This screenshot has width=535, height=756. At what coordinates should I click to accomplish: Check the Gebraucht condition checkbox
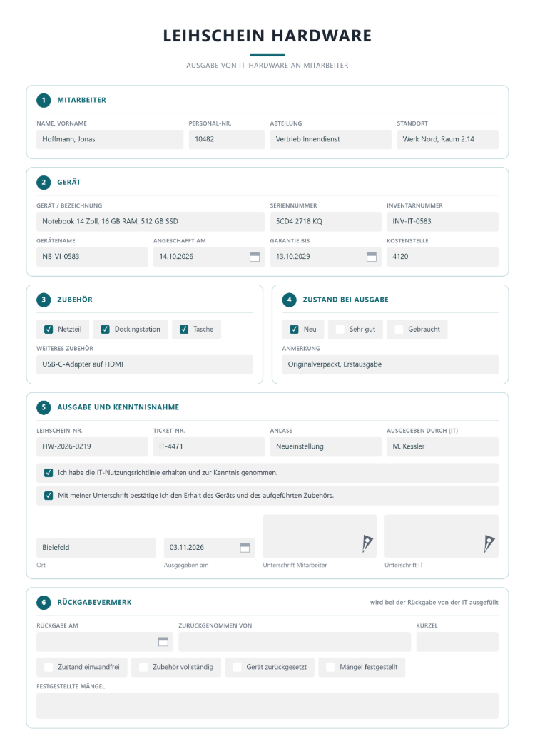[399, 330]
